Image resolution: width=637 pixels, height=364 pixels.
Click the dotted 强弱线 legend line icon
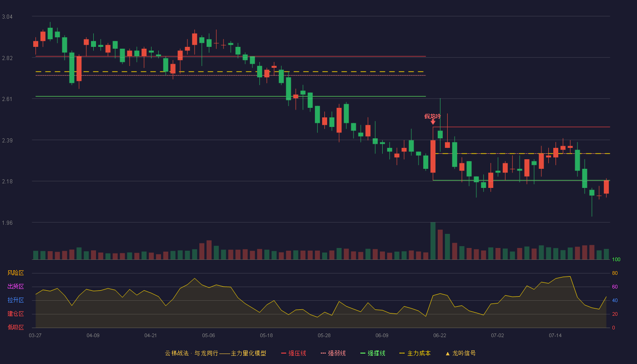click(323, 353)
